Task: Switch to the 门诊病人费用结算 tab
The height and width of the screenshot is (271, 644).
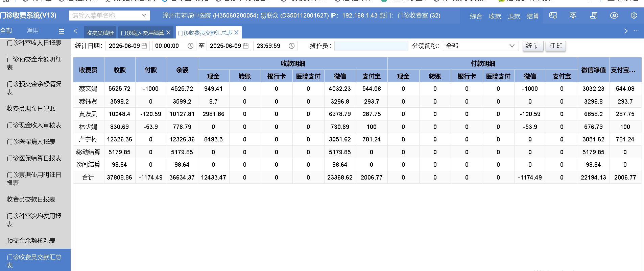Action: [x=142, y=33]
